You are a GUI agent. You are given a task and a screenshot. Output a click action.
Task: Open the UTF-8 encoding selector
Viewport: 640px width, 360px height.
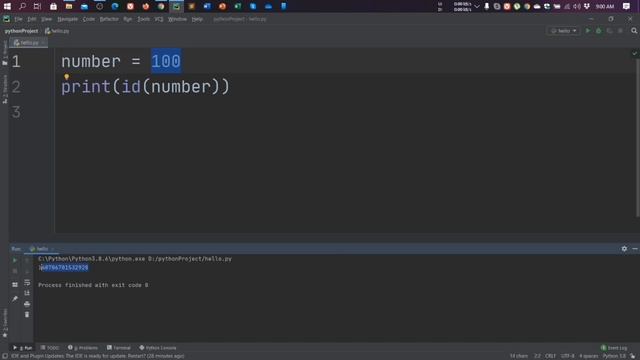click(567, 356)
